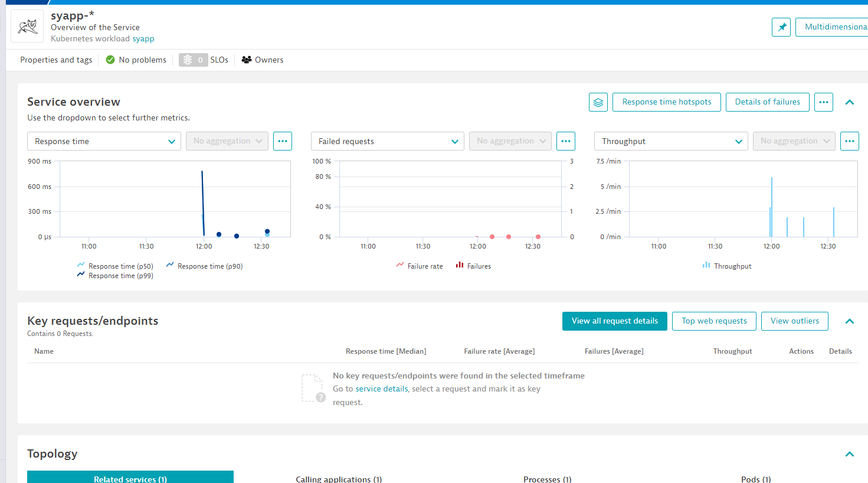Open Response time chart more options
This screenshot has height=483, width=868.
pos(283,141)
